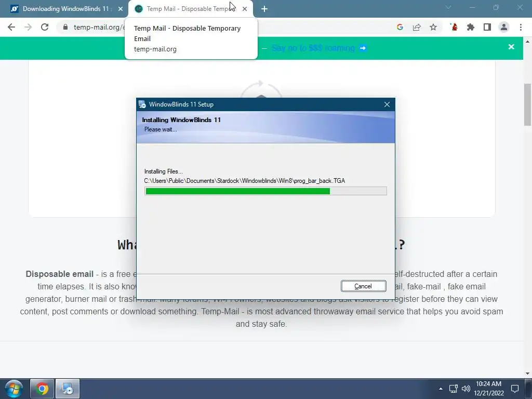The height and width of the screenshot is (399, 532).
Task: Open Chrome from the taskbar
Action: pos(42,389)
